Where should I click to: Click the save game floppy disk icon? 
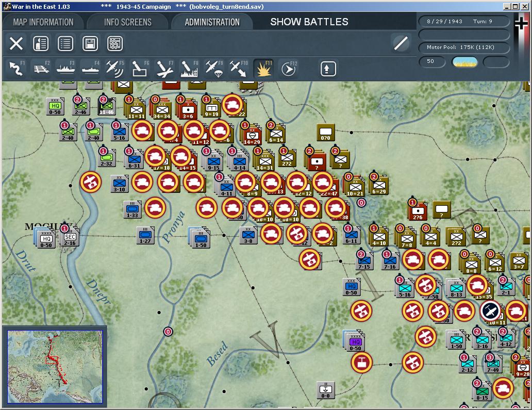tap(90, 43)
